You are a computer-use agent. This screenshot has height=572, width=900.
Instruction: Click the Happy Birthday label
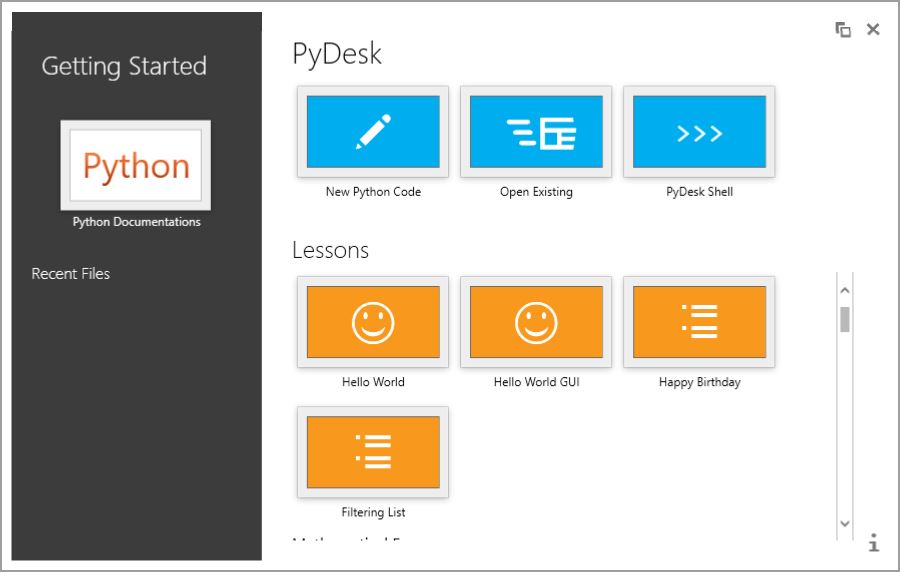(x=699, y=382)
